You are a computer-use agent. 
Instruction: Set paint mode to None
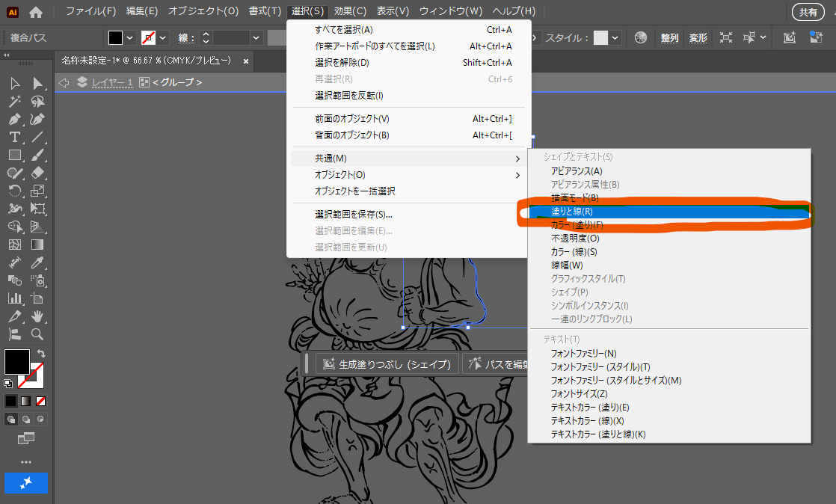pos(41,401)
